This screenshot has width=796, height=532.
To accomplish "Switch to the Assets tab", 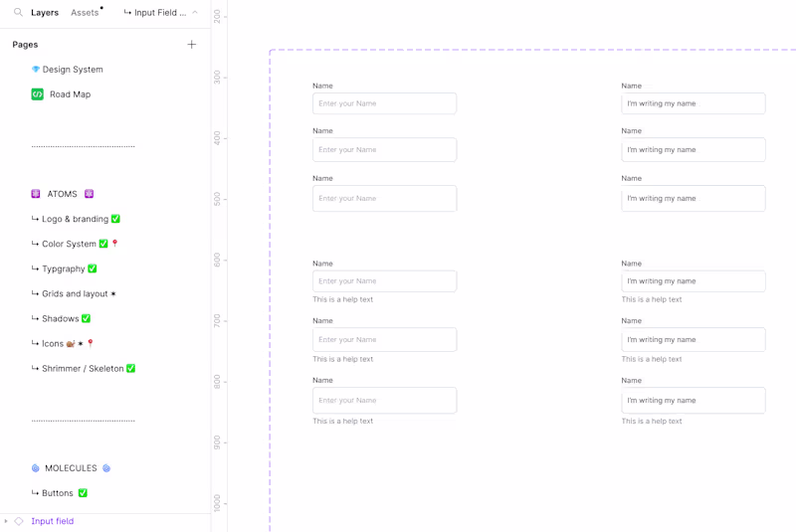I will pos(85,13).
